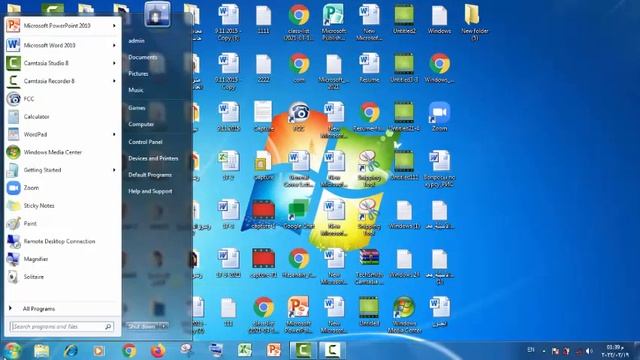Click the Start orb button
The height and width of the screenshot is (360, 640).
[11, 351]
